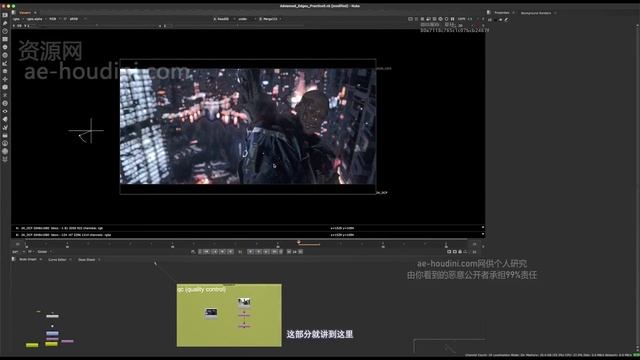Open the timeline fps dropdown

pyautogui.click(x=31, y=252)
